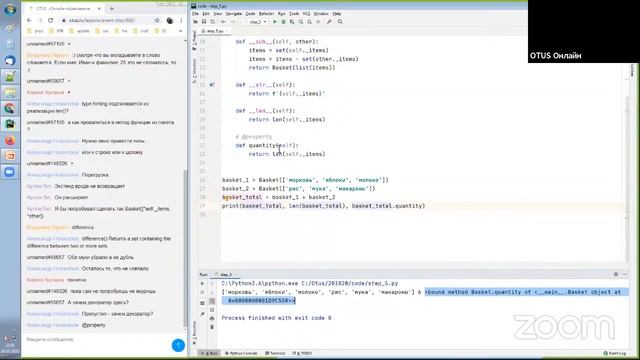Image resolution: width=640 pixels, height=360 pixels.
Task: Click the Run tool window button at bottom
Action: 209,353
